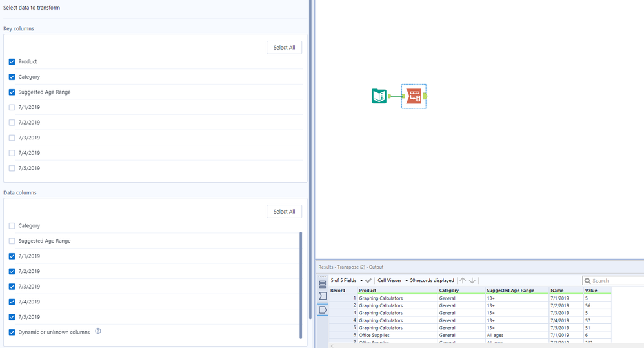Check Category in Data columns
Screen dimensions: 644x348
12,225
